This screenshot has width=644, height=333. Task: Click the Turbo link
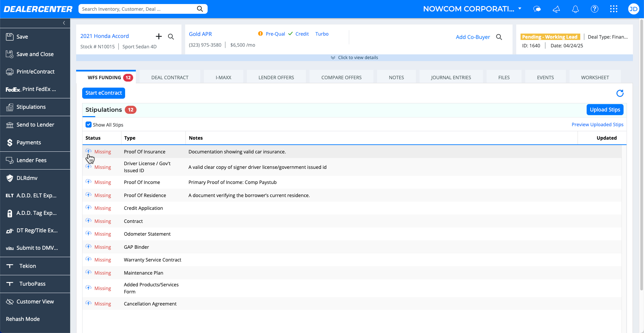click(322, 34)
